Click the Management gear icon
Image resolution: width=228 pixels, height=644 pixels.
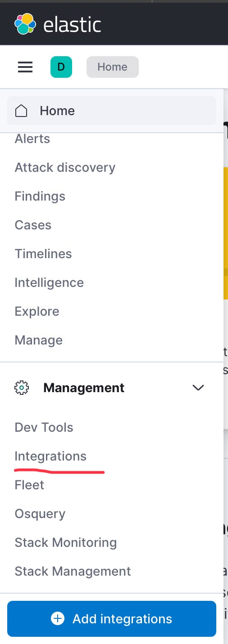click(22, 388)
